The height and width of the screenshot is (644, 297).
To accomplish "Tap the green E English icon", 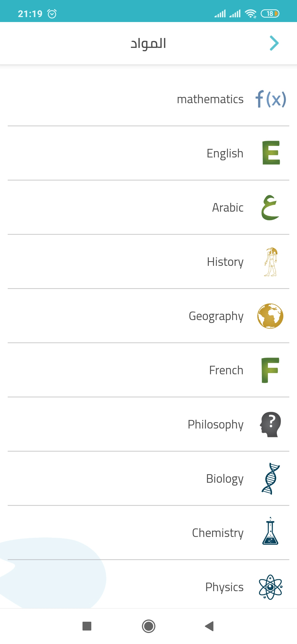I will (271, 153).
